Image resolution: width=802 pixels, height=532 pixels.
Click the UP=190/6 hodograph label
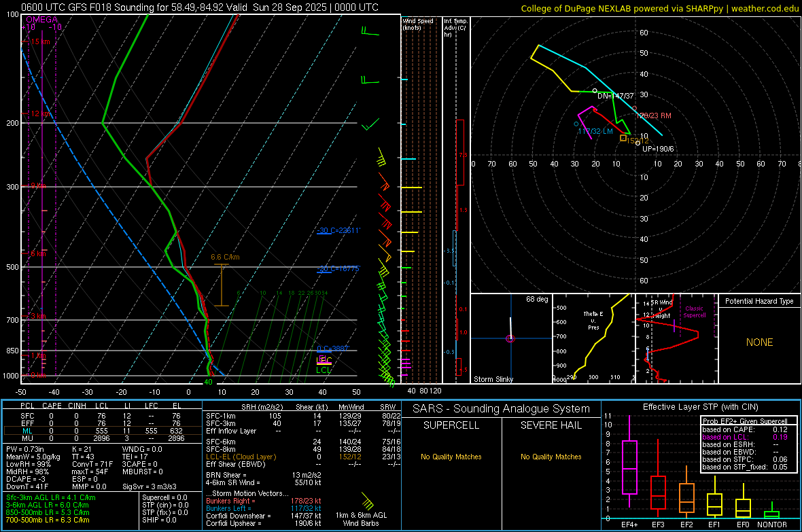[659, 149]
